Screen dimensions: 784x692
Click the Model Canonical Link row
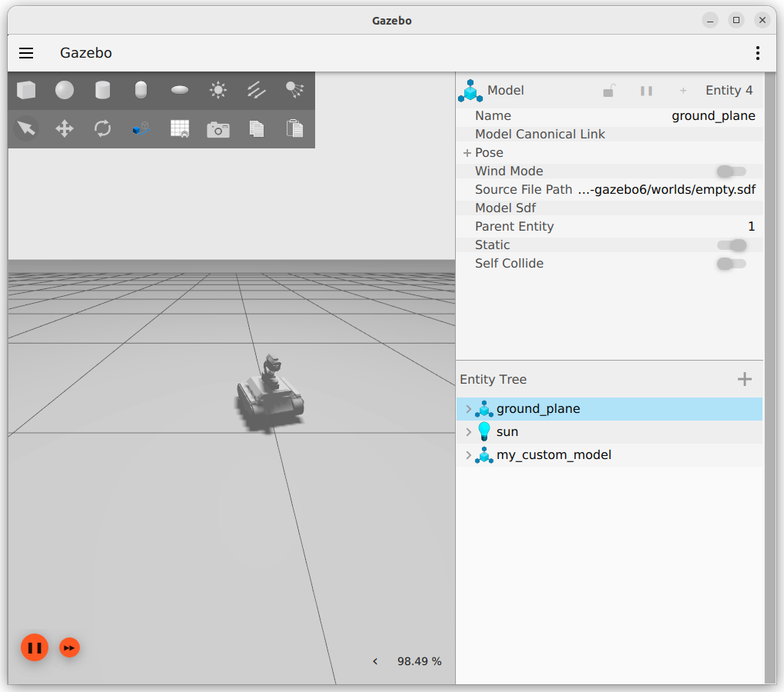tap(610, 135)
